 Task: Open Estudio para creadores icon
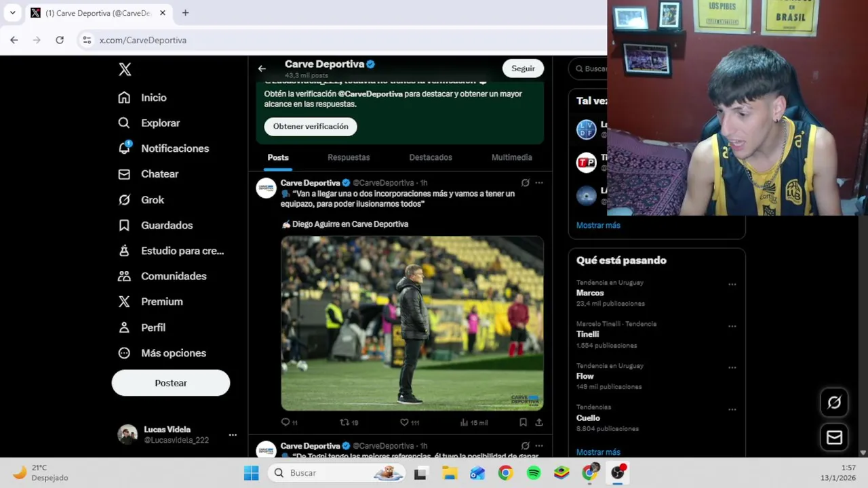tap(124, 251)
